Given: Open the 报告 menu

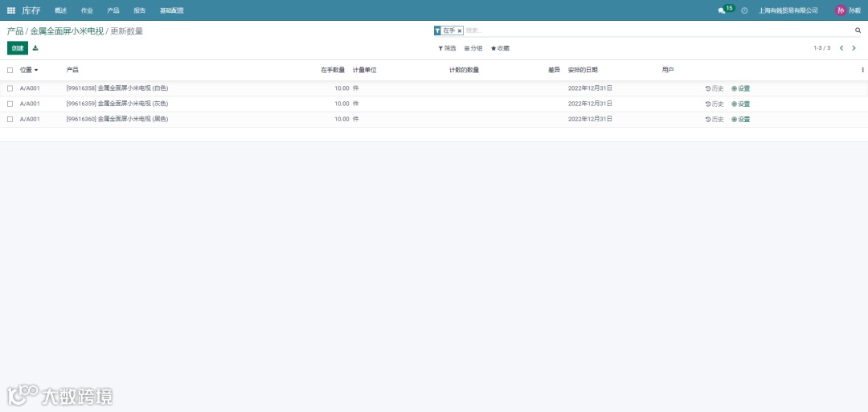Looking at the screenshot, I should 140,10.
